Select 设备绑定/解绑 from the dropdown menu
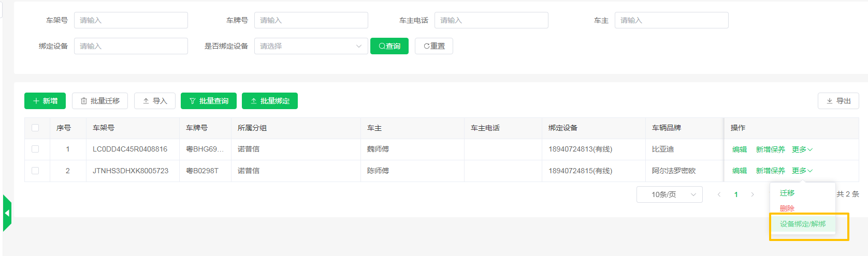 [803, 224]
